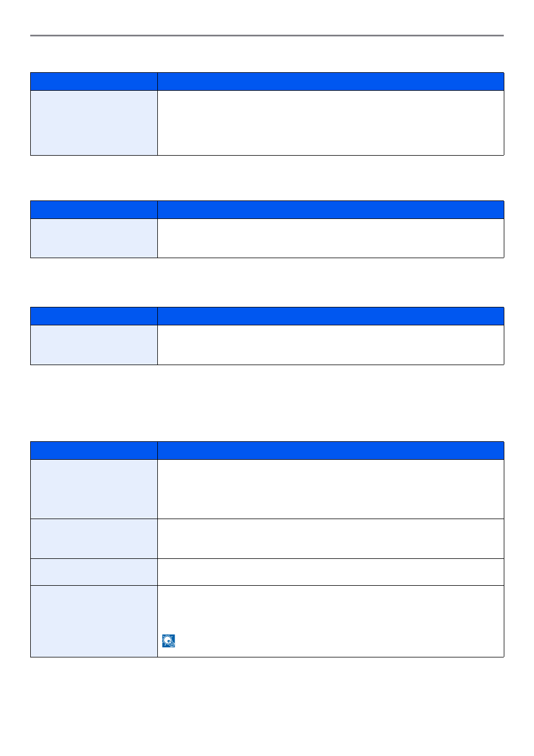This screenshot has width=534, height=756.
Task: Click the lightbulb note icon in last table
Action: 168,641
